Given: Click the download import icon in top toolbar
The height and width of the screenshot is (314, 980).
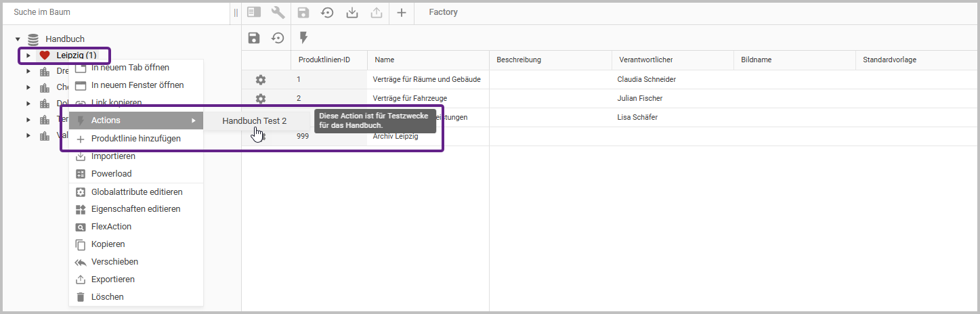Looking at the screenshot, I should pyautogui.click(x=351, y=12).
